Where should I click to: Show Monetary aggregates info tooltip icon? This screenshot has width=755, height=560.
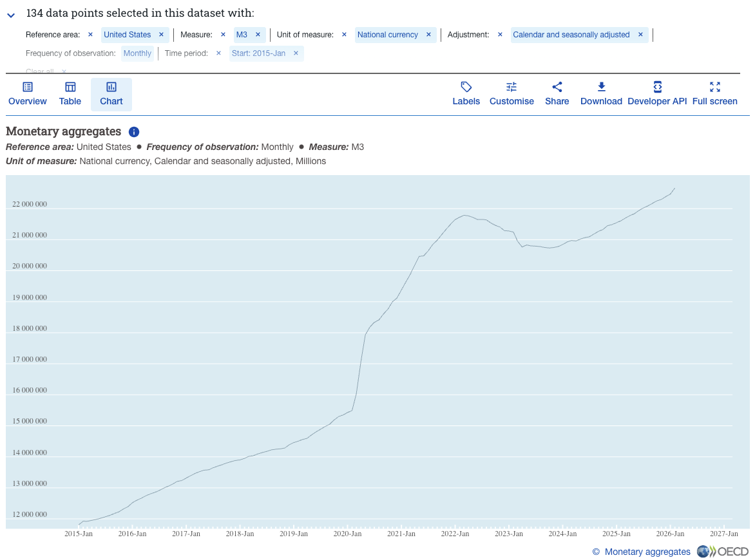pos(134,132)
